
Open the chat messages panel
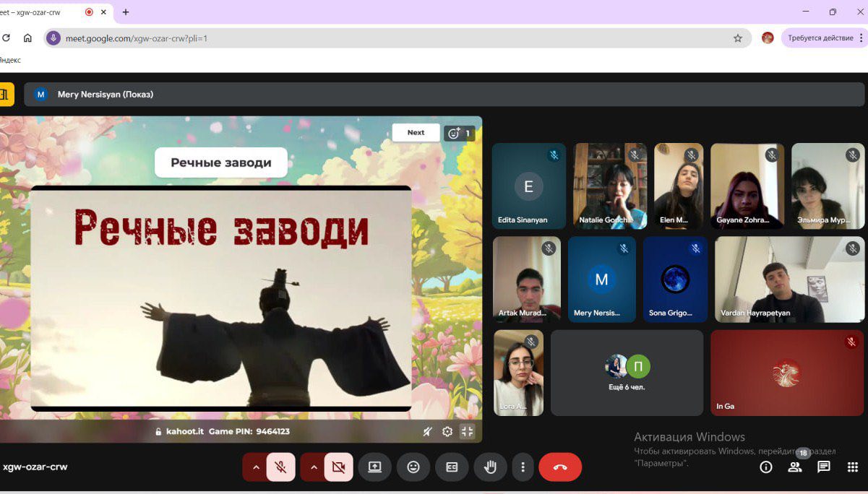pos(823,467)
